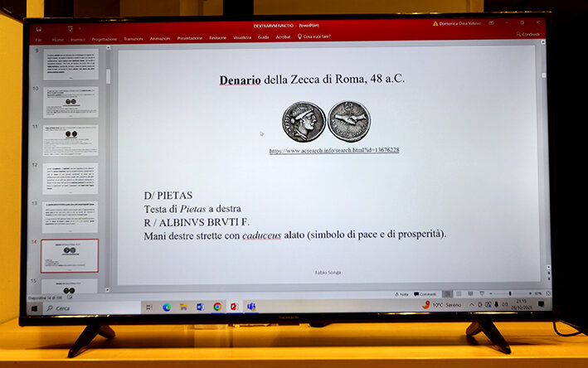Select slide 13 thumbnail
The image size is (588, 368).
pyautogui.click(x=70, y=217)
